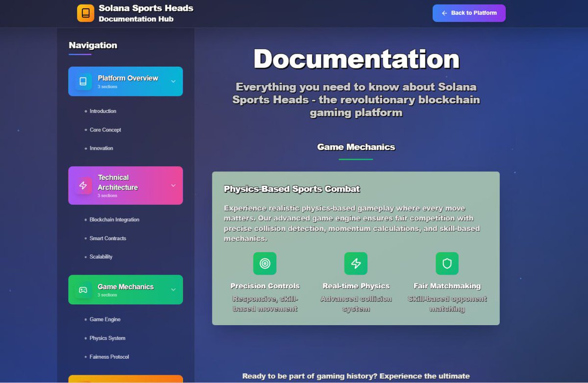Click the orange navigation group at sidebar bottom

125,379
